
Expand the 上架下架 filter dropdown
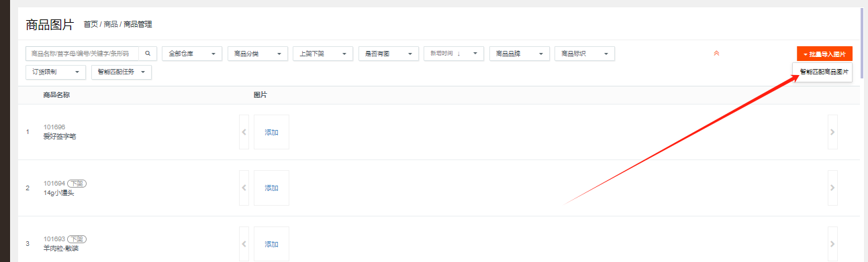[323, 54]
